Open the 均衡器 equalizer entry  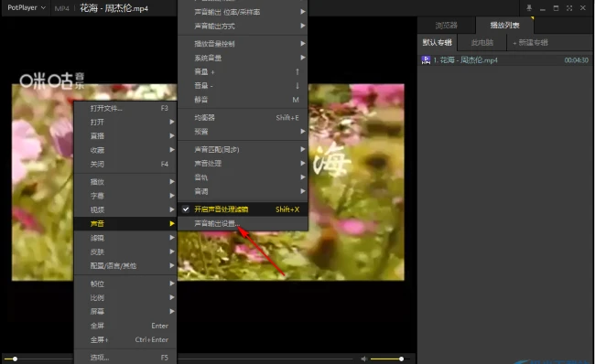(x=243, y=118)
